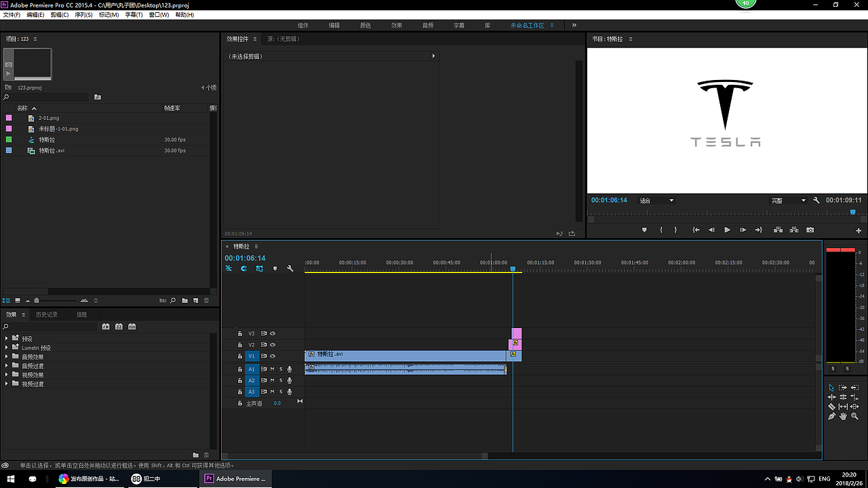The image size is (868, 488).
Task: Select the Pen tool in the tools panel
Action: pos(832,416)
